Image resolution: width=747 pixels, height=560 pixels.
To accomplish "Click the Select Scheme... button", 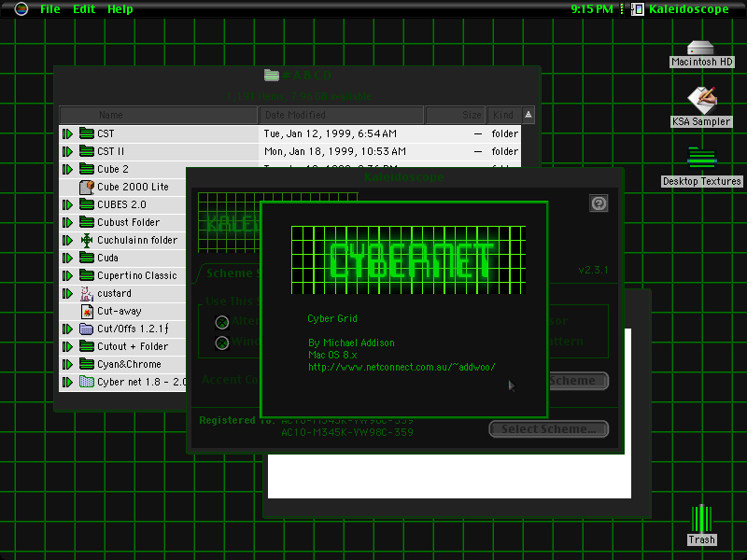I will tap(549, 429).
